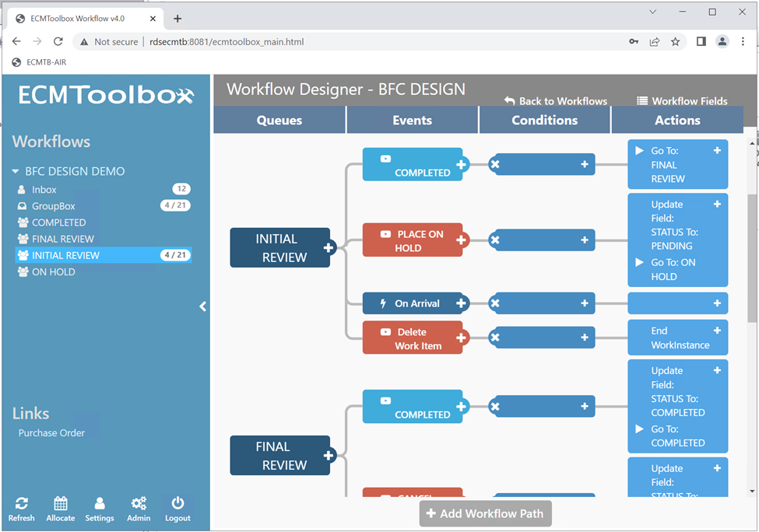Click the Add Workflow Path button
This screenshot has height=532, width=759.
(x=486, y=513)
